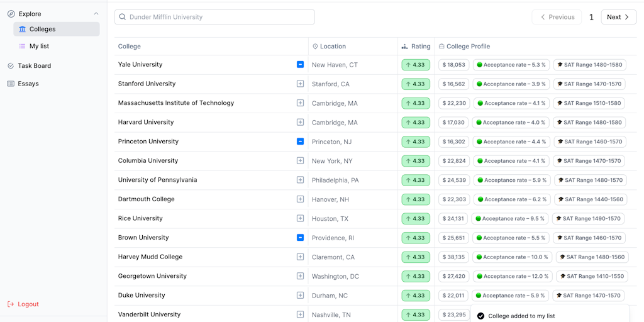Click Brown's $ 25,651 cost tag
The height and width of the screenshot is (322, 644).
454,238
